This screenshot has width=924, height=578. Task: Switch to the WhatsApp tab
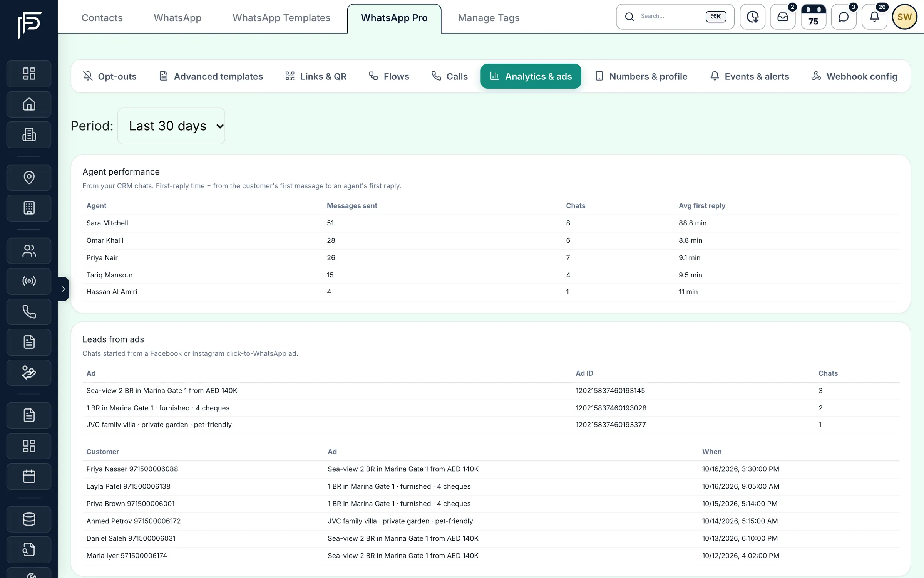(177, 18)
